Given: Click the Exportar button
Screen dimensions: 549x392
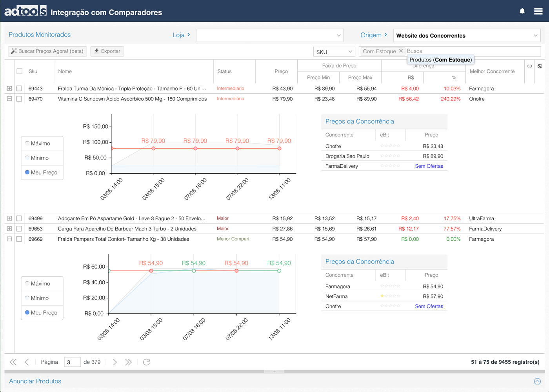Looking at the screenshot, I should (107, 51).
